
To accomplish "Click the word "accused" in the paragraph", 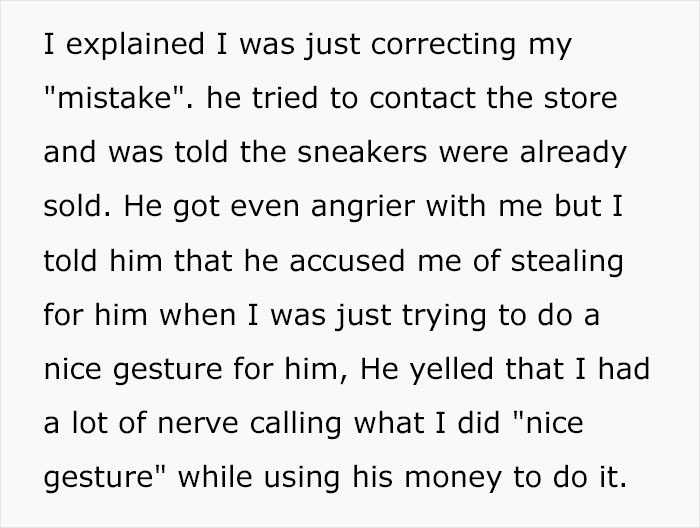I will 347,261.
